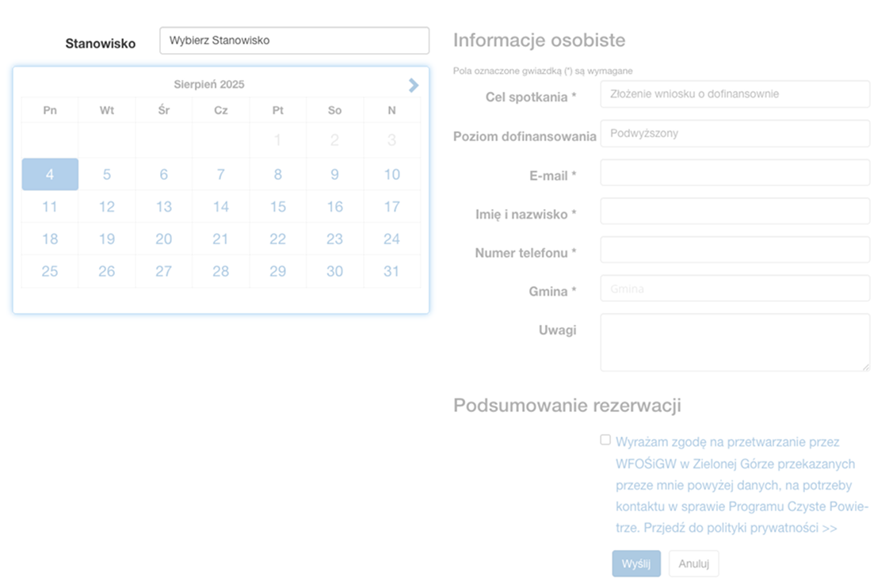This screenshot has height=588, width=893.
Task: Open the privacy policy link
Action: click(740, 528)
